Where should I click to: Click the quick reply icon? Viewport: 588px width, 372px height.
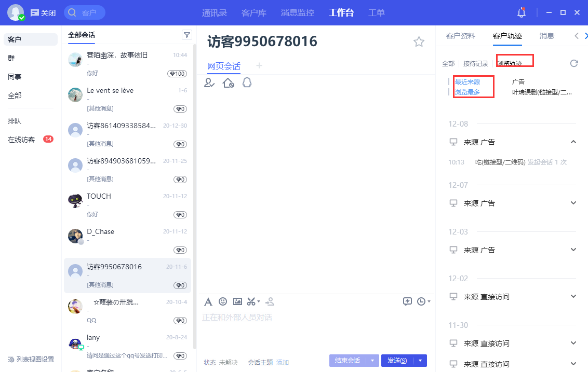click(x=407, y=301)
